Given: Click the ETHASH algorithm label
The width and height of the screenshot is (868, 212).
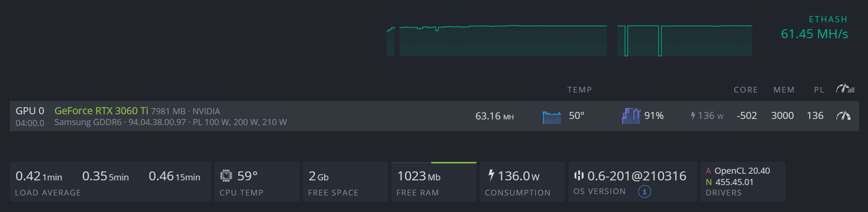Looking at the screenshot, I should coord(828,19).
